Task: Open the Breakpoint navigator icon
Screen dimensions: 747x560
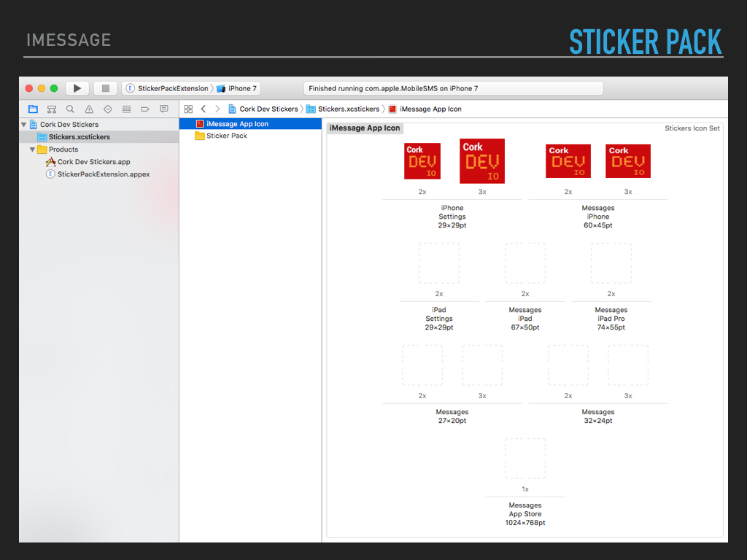Action: [x=145, y=109]
